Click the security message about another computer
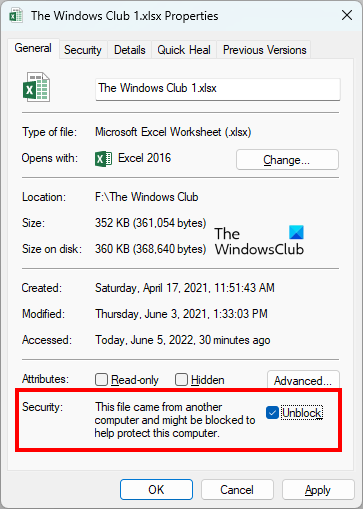 (175, 420)
